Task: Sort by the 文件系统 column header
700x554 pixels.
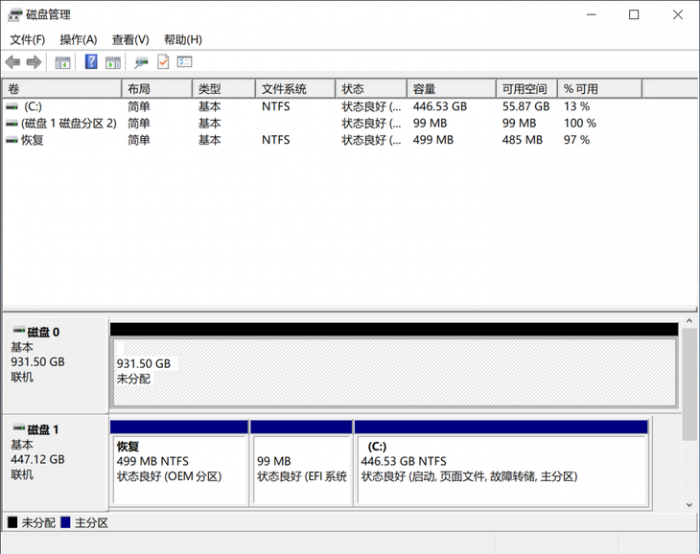Action: coord(296,89)
